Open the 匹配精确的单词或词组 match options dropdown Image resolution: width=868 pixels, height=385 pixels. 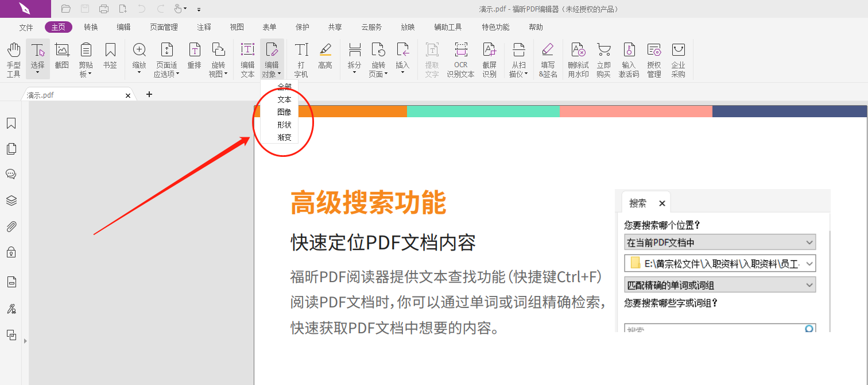(x=810, y=284)
